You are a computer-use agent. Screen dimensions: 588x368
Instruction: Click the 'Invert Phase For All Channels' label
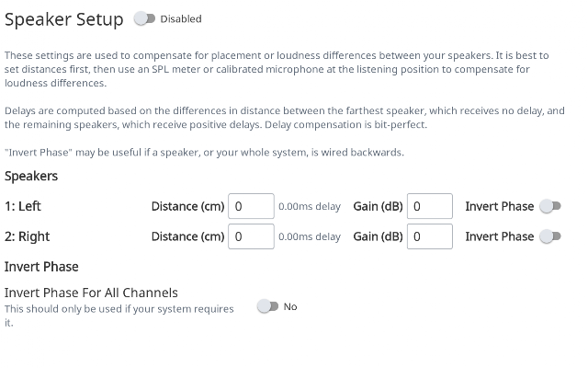pyautogui.click(x=91, y=293)
